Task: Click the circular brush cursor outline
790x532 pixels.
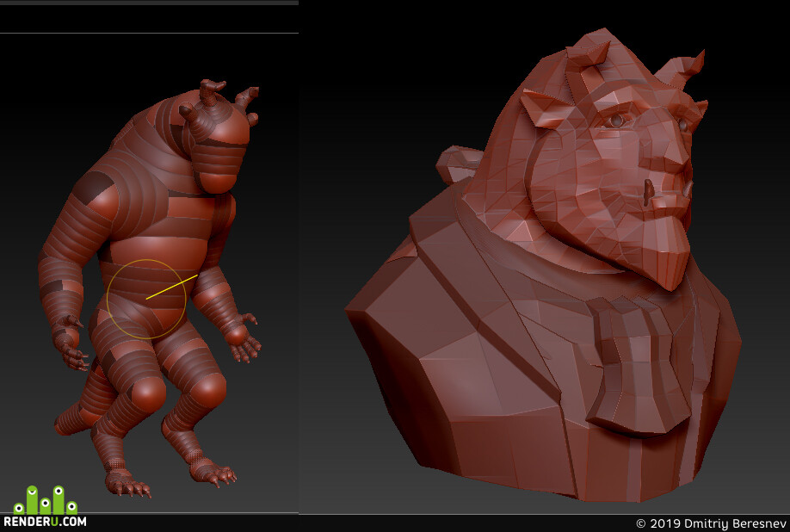Action: [146, 300]
